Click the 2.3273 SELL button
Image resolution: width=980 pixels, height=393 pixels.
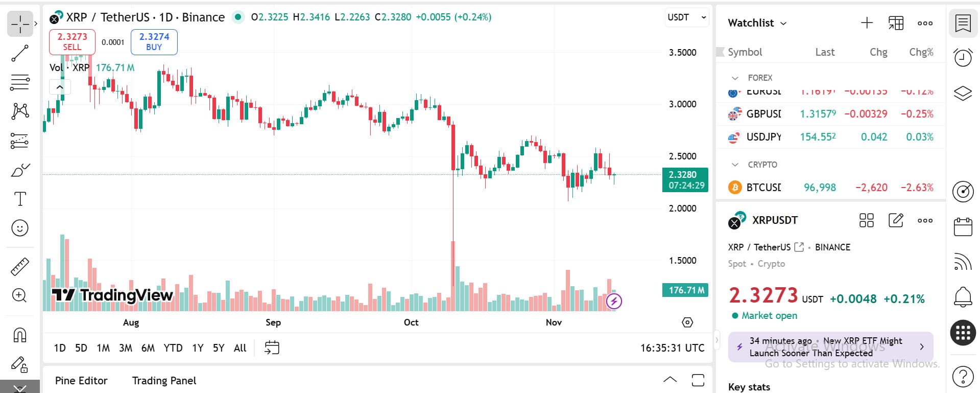pyautogui.click(x=72, y=41)
